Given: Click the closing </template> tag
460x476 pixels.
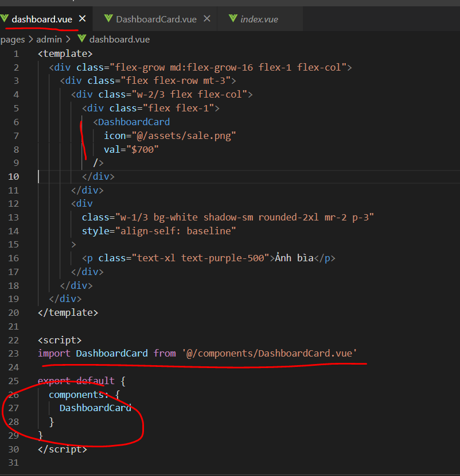Looking at the screenshot, I should tap(68, 313).
